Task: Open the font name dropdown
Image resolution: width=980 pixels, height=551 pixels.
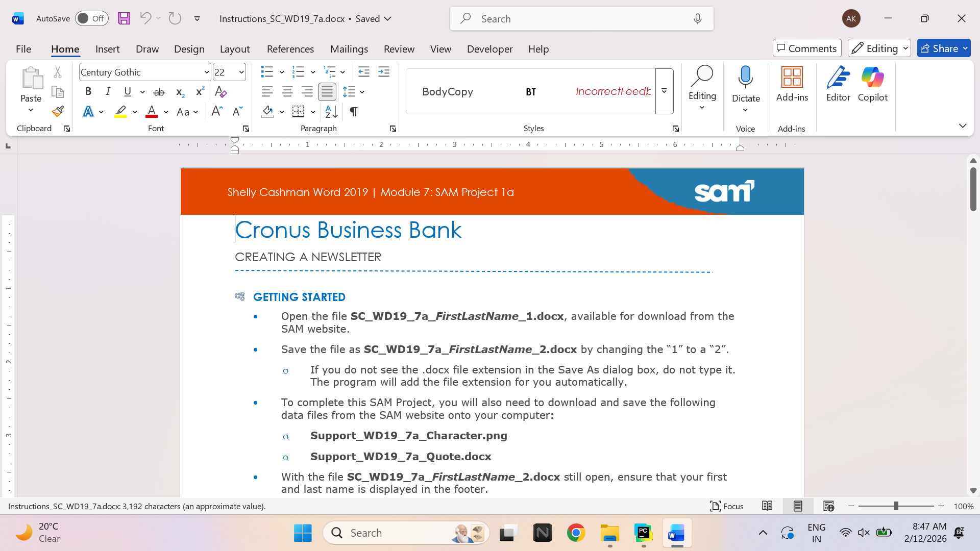Action: (x=206, y=72)
